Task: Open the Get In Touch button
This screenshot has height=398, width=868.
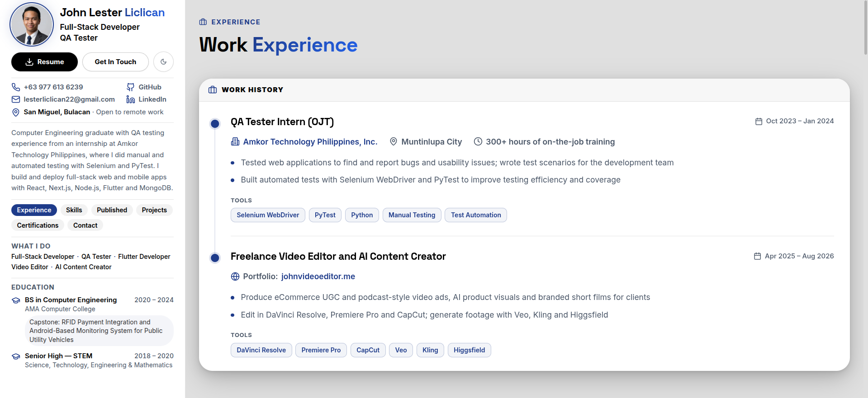Action: point(115,62)
